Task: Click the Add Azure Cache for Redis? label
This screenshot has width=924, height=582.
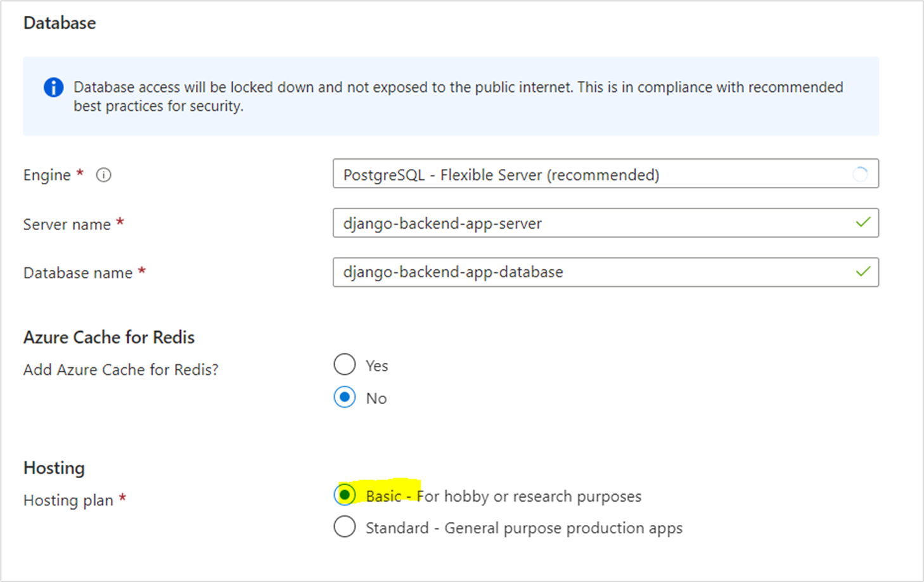Action: pyautogui.click(x=120, y=370)
